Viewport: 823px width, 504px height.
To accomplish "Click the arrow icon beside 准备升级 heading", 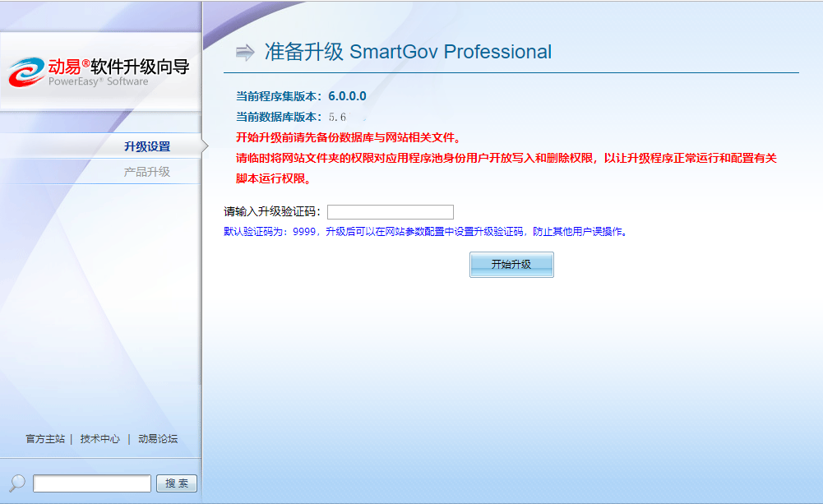I will tap(245, 53).
